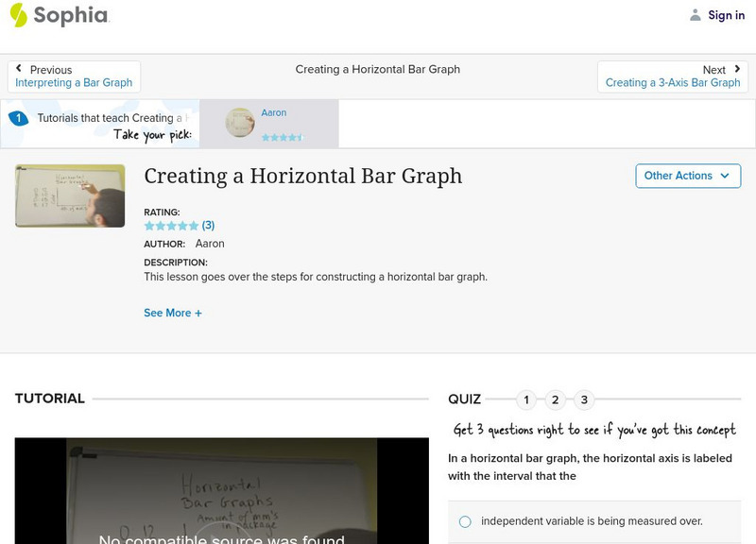
Task: Open the Other Actions dropdown
Action: click(x=687, y=176)
